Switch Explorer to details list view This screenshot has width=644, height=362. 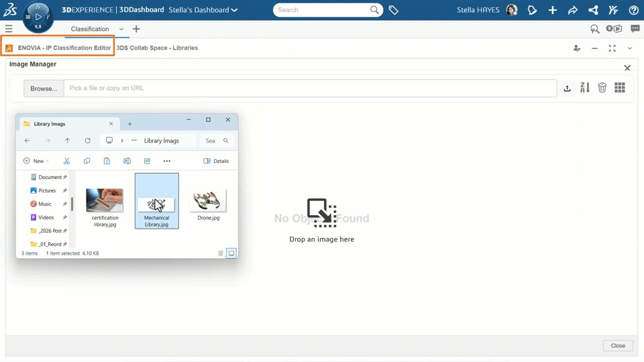pos(221,253)
